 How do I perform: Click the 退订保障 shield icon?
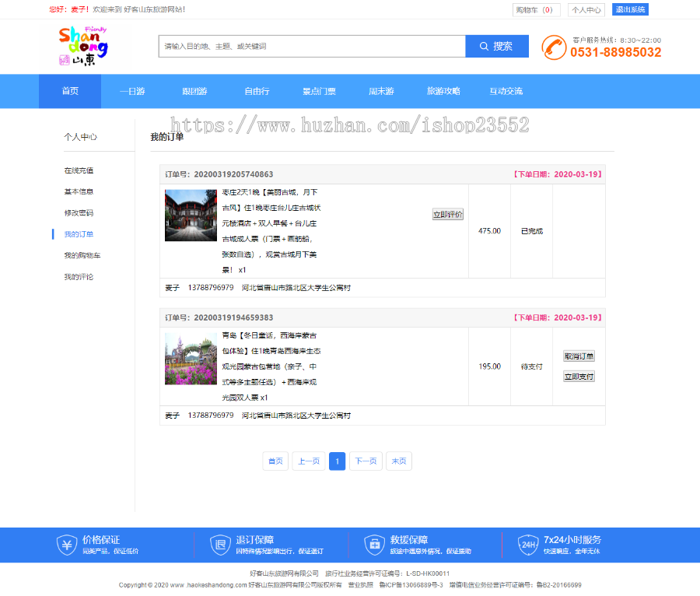pyautogui.click(x=221, y=545)
